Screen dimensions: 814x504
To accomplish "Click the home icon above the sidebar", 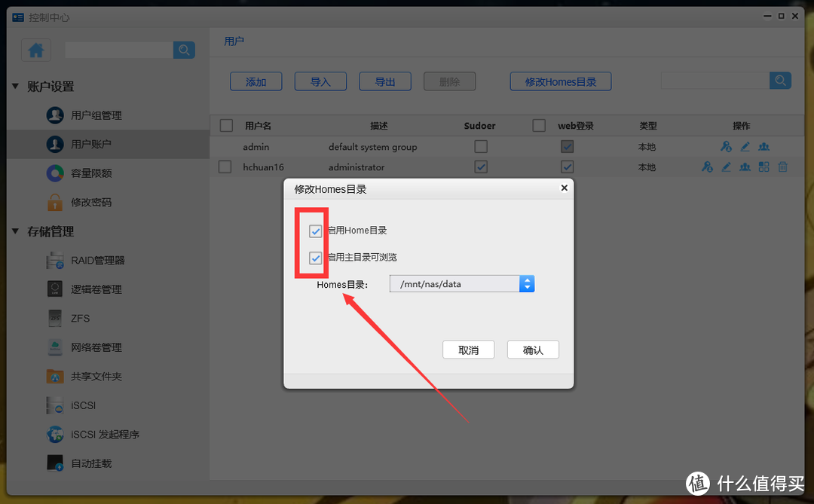I will (x=35, y=50).
